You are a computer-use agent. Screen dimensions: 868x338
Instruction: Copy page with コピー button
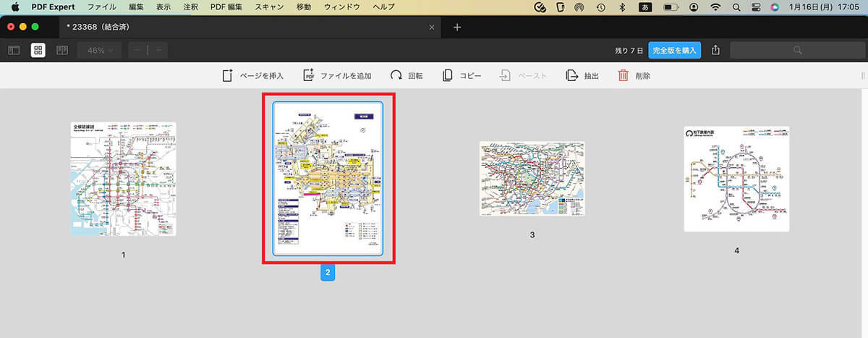pos(461,75)
